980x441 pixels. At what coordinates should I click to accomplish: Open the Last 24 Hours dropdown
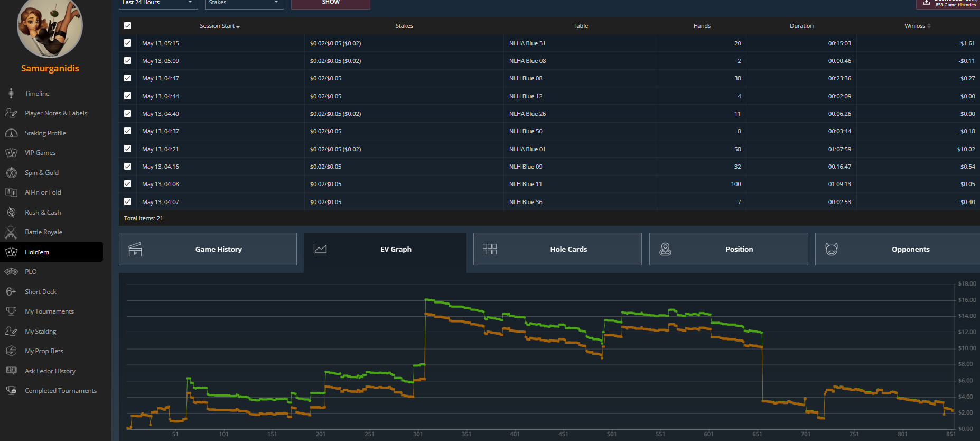[158, 3]
